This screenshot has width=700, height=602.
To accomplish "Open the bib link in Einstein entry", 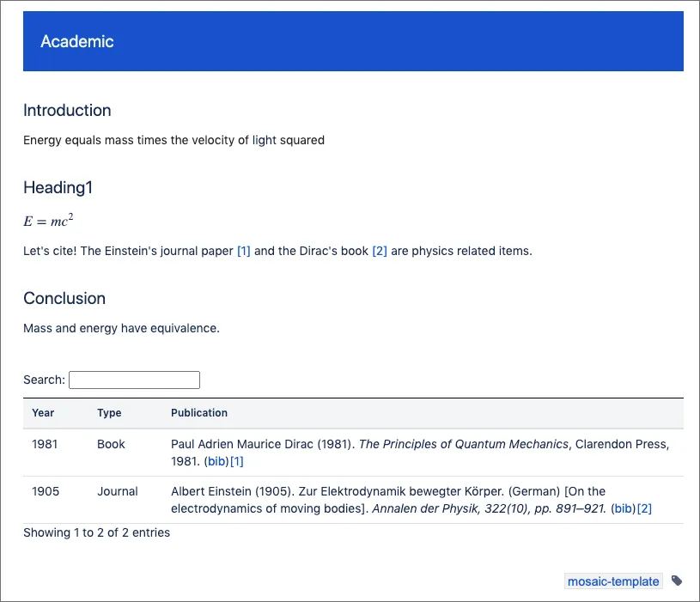I will pos(625,508).
